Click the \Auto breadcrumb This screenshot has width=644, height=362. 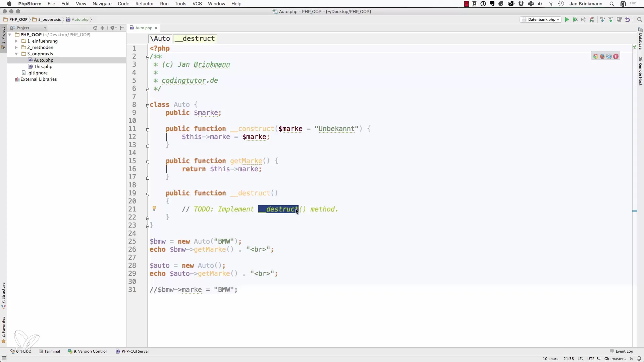[x=160, y=39]
